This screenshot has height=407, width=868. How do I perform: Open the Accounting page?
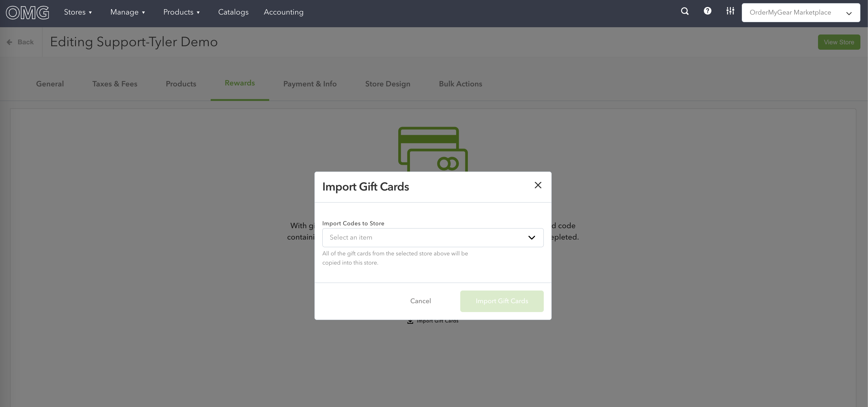(x=283, y=12)
